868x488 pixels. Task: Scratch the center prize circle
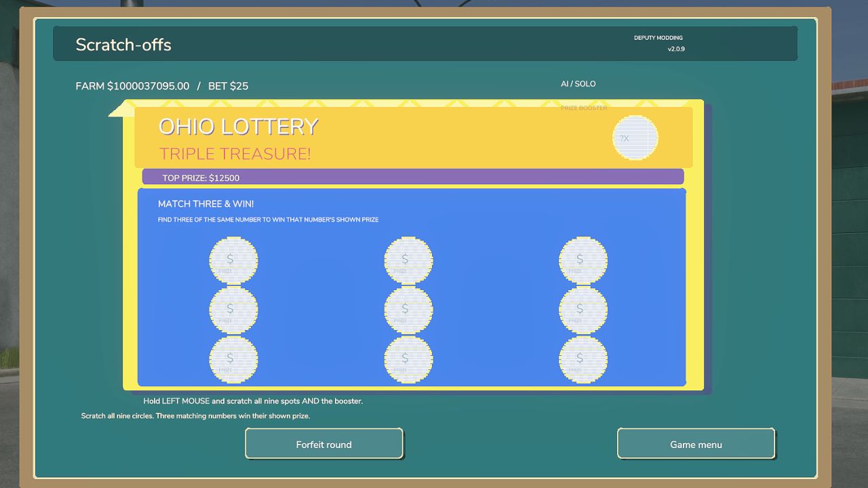point(408,310)
